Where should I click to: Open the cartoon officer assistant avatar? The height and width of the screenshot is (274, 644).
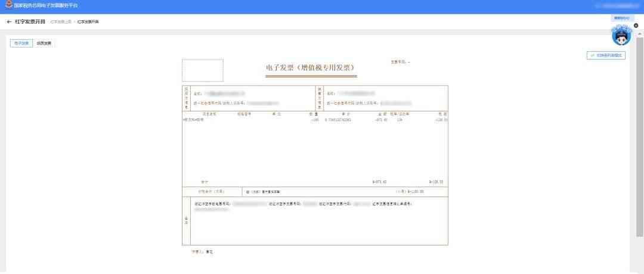click(621, 36)
